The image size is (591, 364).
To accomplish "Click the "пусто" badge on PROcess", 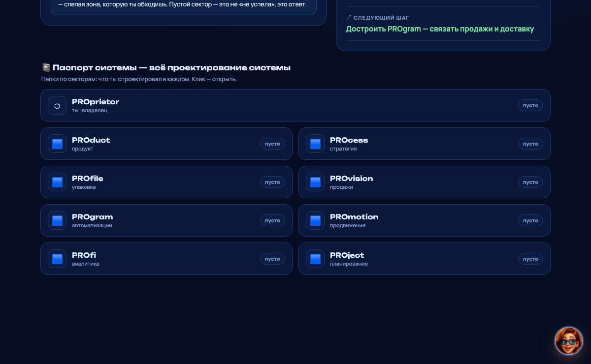I will coord(530,144).
